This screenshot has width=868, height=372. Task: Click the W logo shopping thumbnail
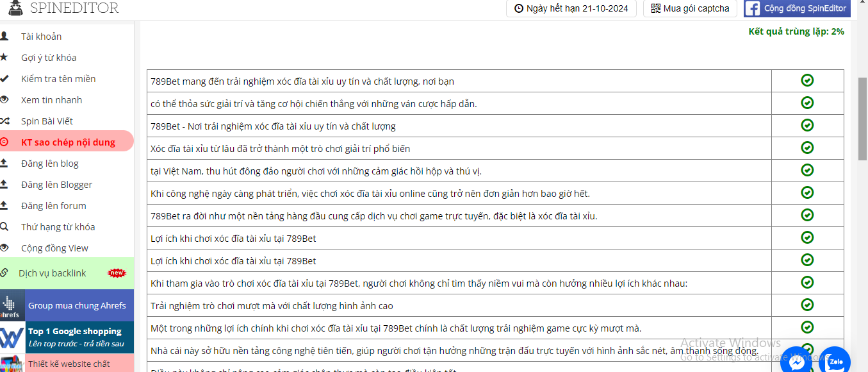tap(12, 337)
